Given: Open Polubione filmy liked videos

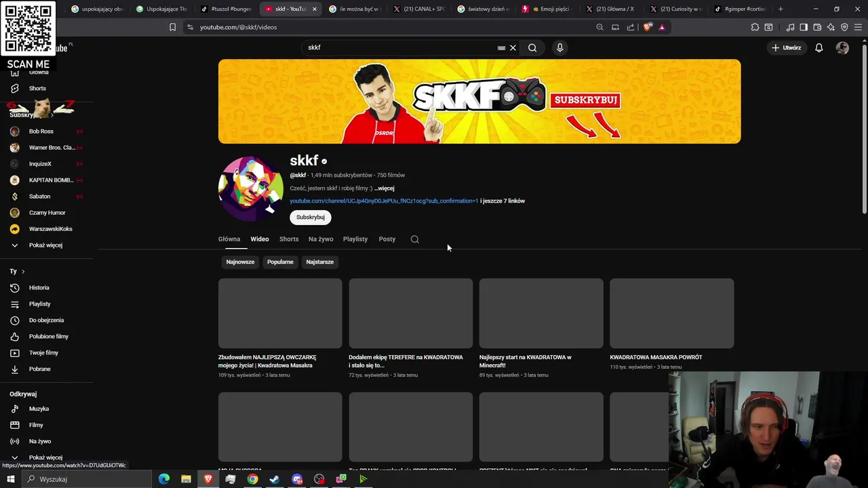Looking at the screenshot, I should point(48,336).
